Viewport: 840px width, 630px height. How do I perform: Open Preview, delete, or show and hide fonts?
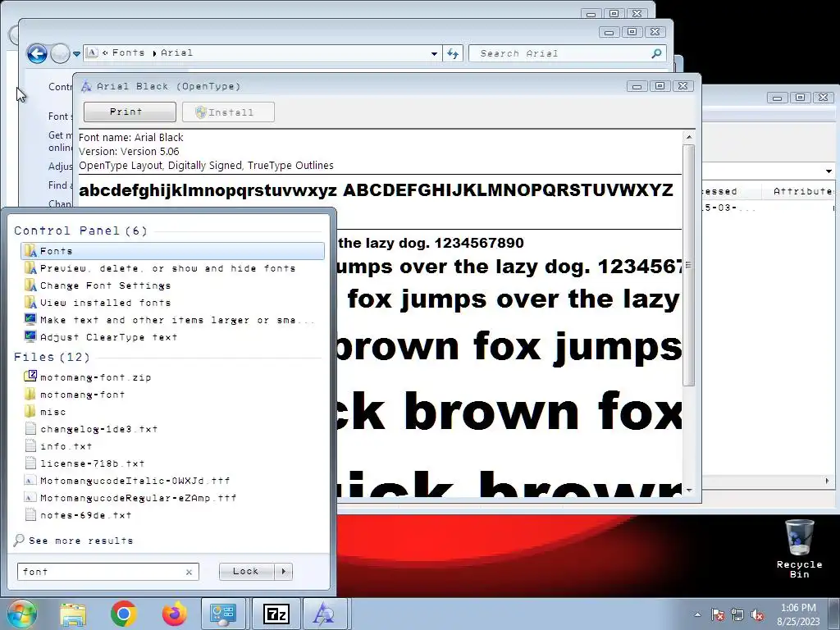172,268
